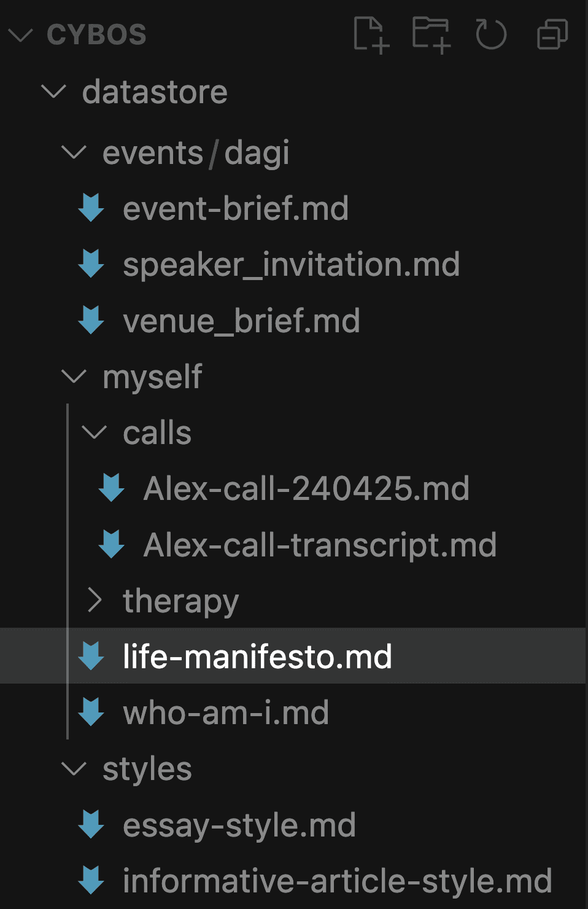The image size is (588, 909).
Task: Select the life-manifesto.md file
Action: (257, 657)
